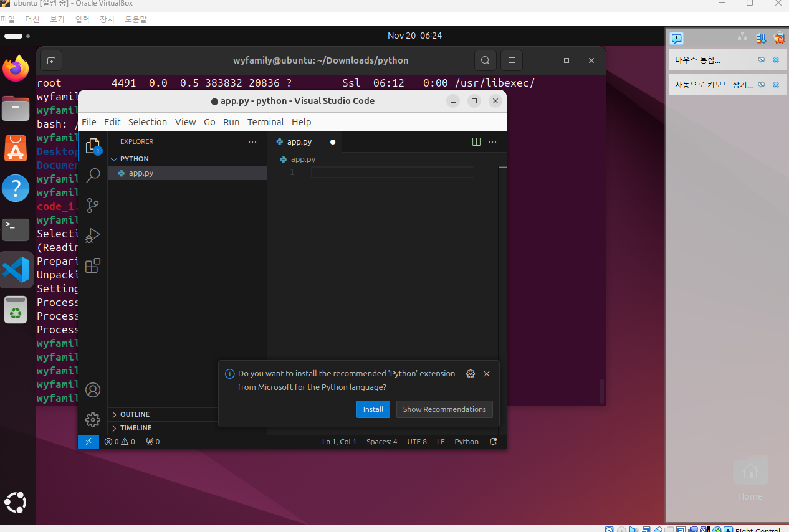Close the 마우스 통합 notification

point(776,60)
